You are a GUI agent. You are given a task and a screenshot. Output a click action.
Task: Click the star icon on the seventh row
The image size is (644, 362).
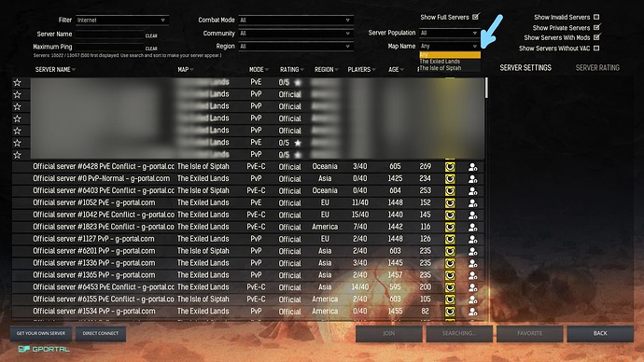pos(17,155)
